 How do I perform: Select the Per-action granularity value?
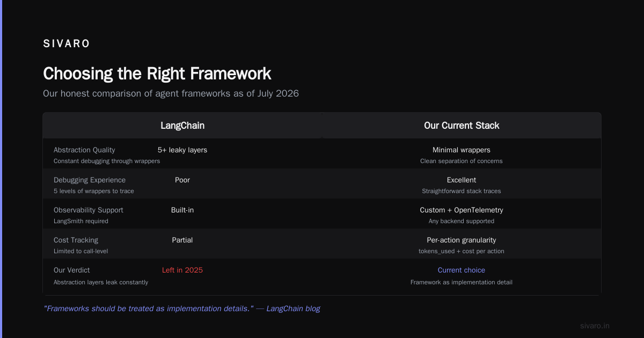click(462, 240)
